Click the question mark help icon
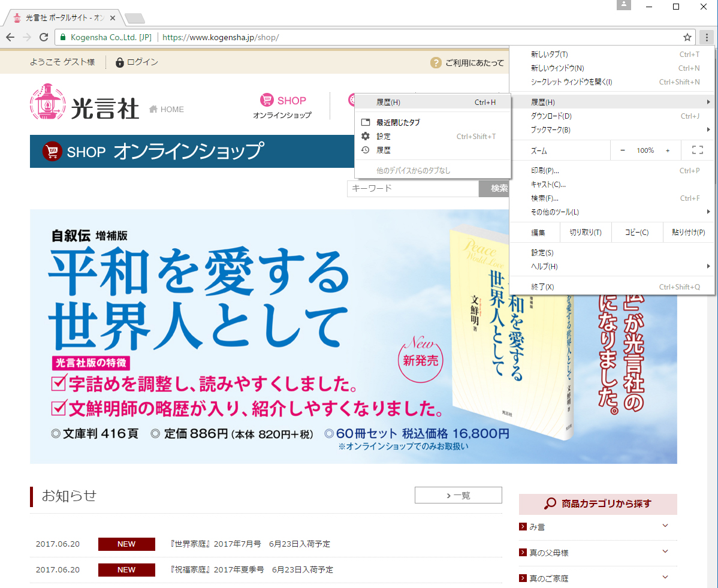The image size is (718, 588). [436, 62]
